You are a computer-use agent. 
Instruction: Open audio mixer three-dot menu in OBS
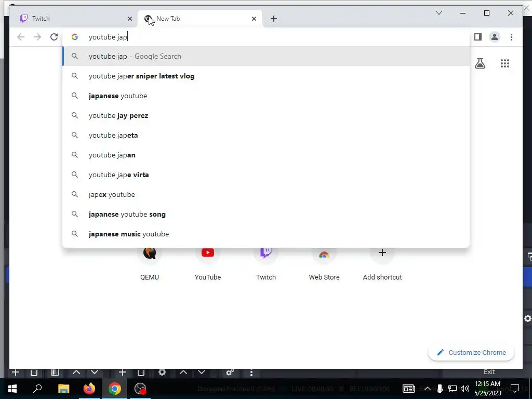point(251,373)
